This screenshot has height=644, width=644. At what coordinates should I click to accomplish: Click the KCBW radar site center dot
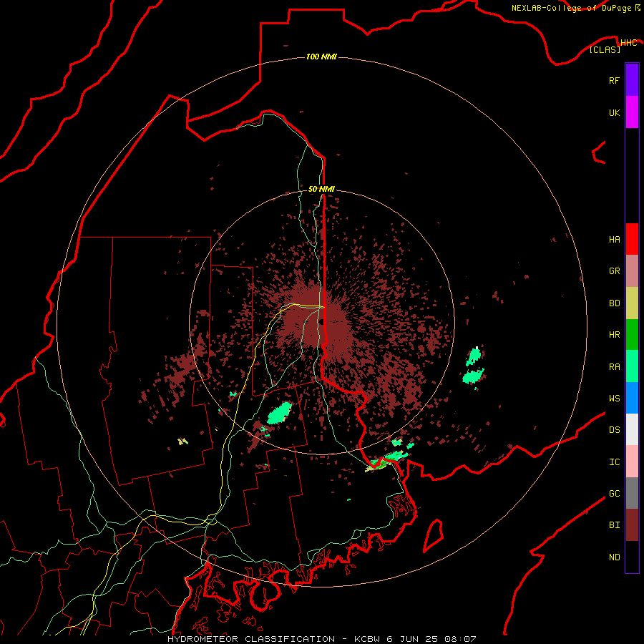click(x=321, y=322)
